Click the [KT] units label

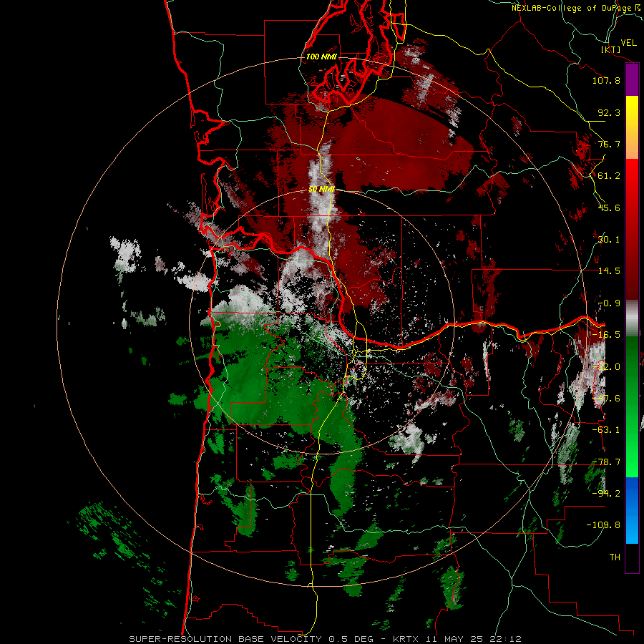pos(611,49)
